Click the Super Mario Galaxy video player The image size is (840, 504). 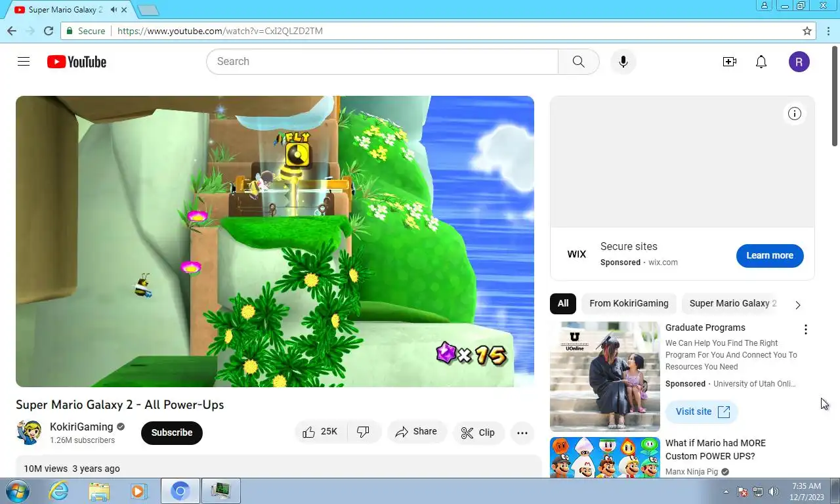point(275,241)
